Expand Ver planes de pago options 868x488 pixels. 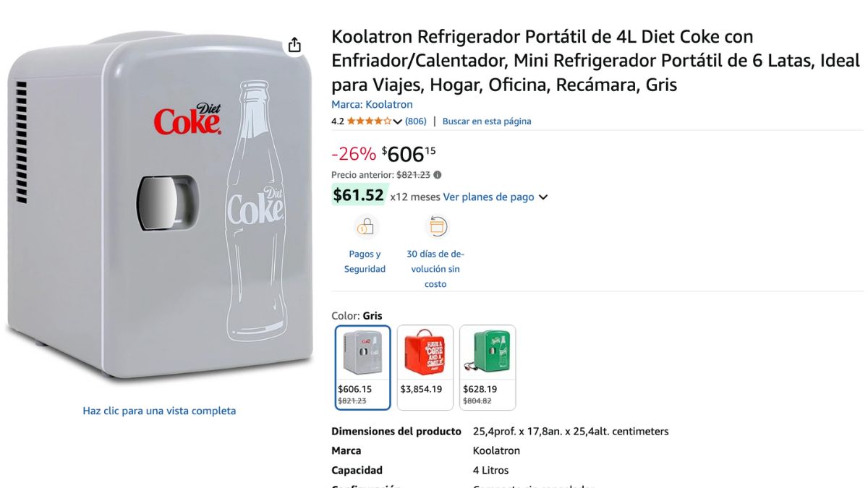[495, 197]
